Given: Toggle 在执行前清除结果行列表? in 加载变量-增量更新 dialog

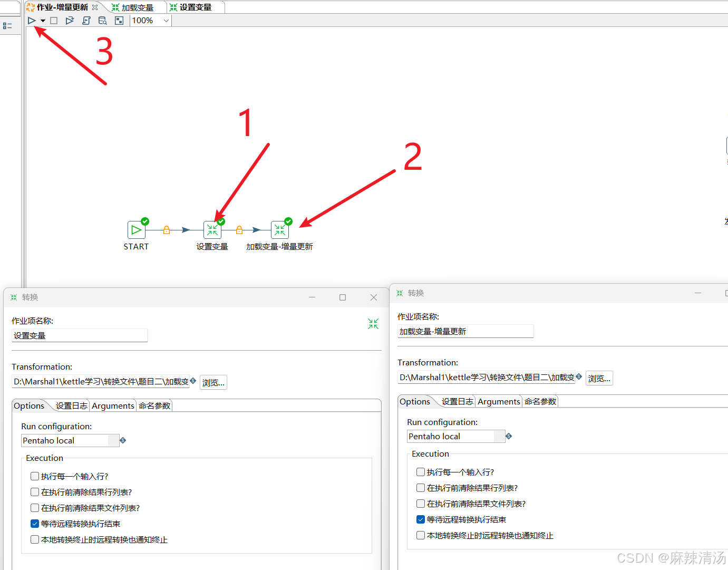Looking at the screenshot, I should (x=421, y=488).
